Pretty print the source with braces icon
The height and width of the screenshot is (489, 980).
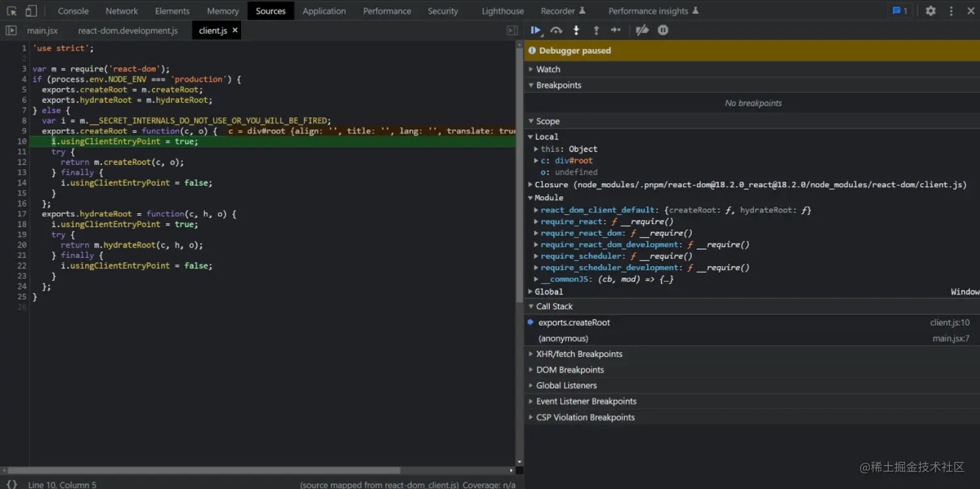[12, 484]
